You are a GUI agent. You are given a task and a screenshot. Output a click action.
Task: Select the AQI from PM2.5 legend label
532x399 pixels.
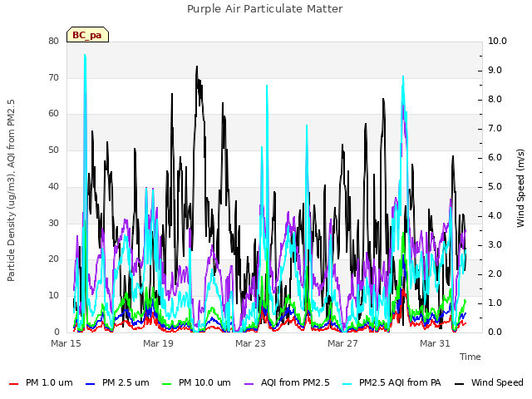point(295,382)
